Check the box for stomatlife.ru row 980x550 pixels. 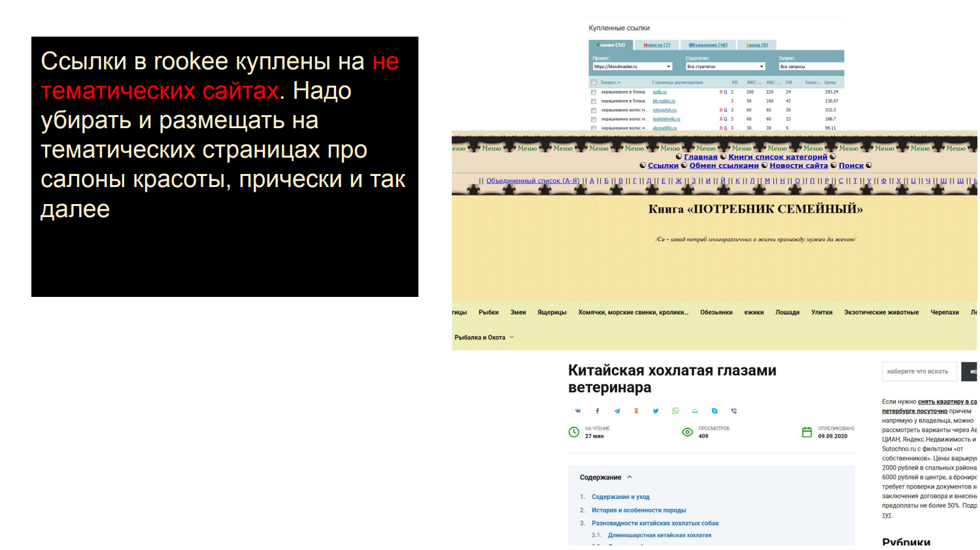coord(594,128)
